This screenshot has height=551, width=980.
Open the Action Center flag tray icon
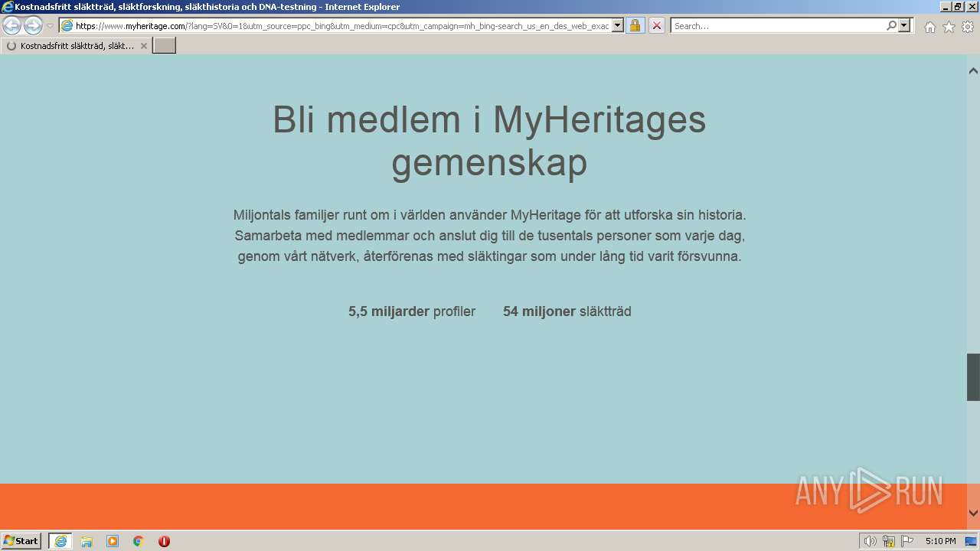click(907, 541)
